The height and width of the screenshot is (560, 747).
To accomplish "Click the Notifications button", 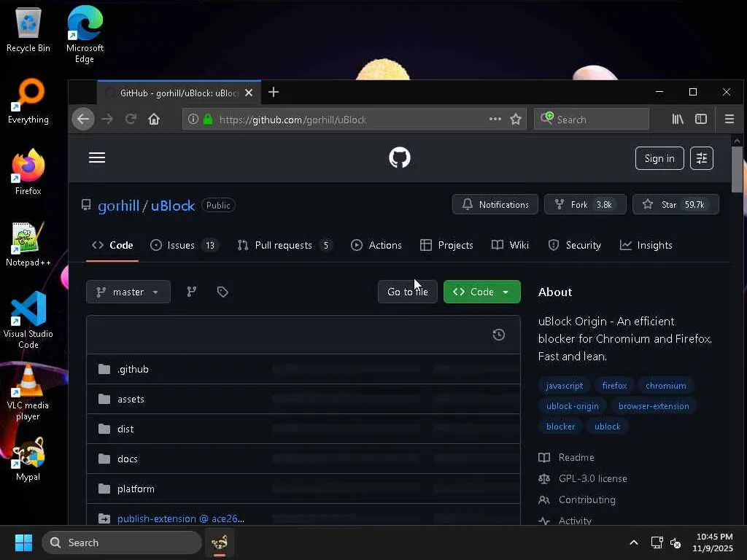I will tap(495, 204).
